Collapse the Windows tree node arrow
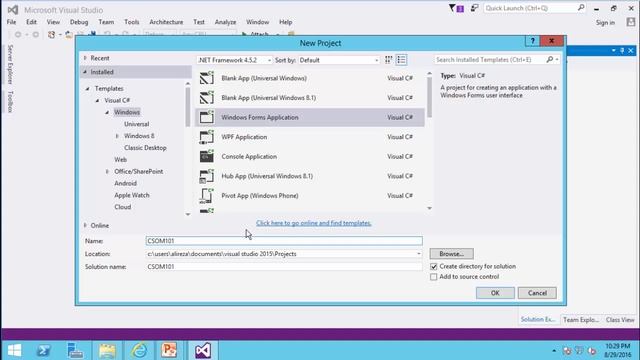This screenshot has height=360, width=640. 107,112
